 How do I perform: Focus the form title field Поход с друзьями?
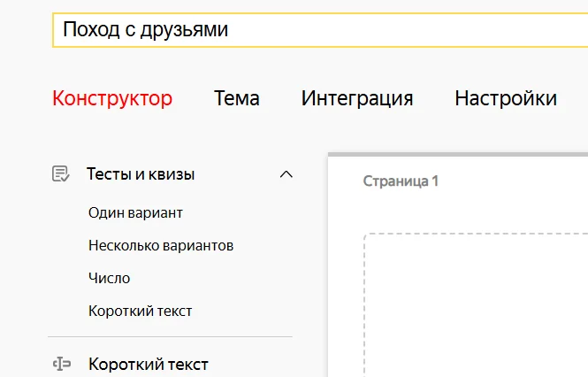click(318, 30)
